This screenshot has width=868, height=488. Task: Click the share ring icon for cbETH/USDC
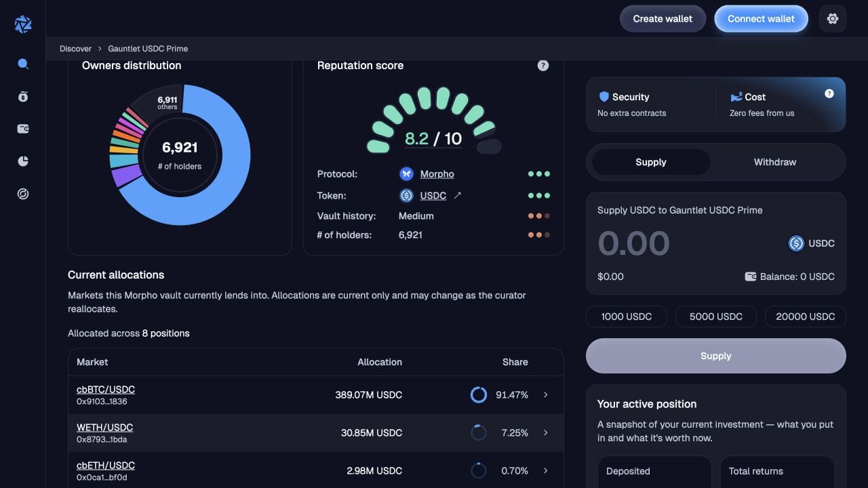479,470
